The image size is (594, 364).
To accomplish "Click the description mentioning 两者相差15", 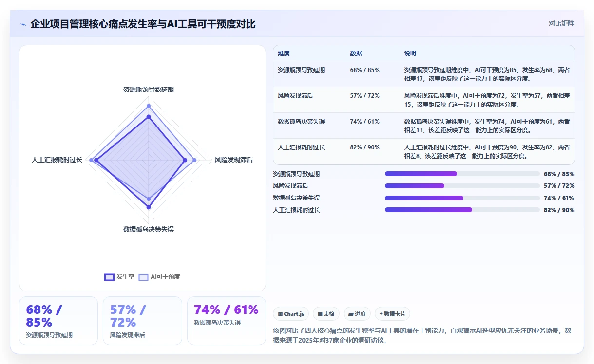I will click(x=487, y=100).
